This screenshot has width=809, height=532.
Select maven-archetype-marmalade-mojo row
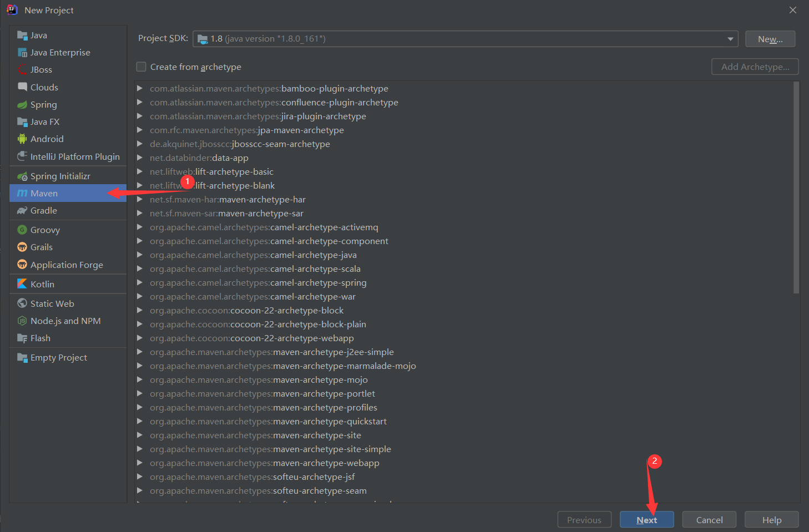click(464, 366)
